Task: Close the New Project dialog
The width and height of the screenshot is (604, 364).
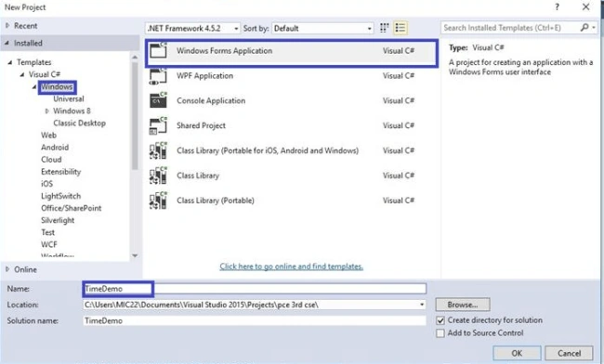Action: [x=586, y=6]
